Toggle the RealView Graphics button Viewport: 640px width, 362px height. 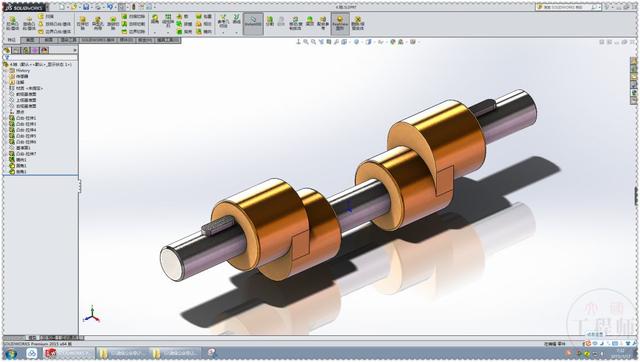pyautogui.click(x=340, y=22)
